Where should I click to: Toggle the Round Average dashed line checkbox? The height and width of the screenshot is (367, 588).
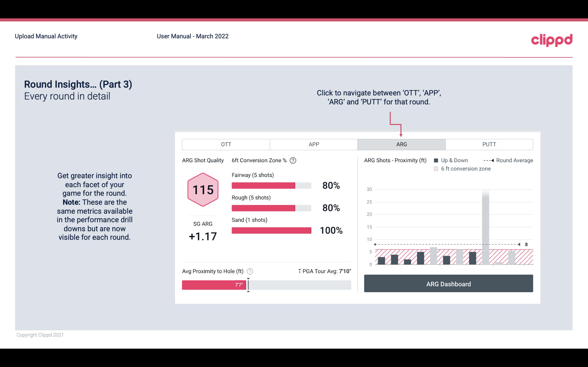[x=489, y=160]
